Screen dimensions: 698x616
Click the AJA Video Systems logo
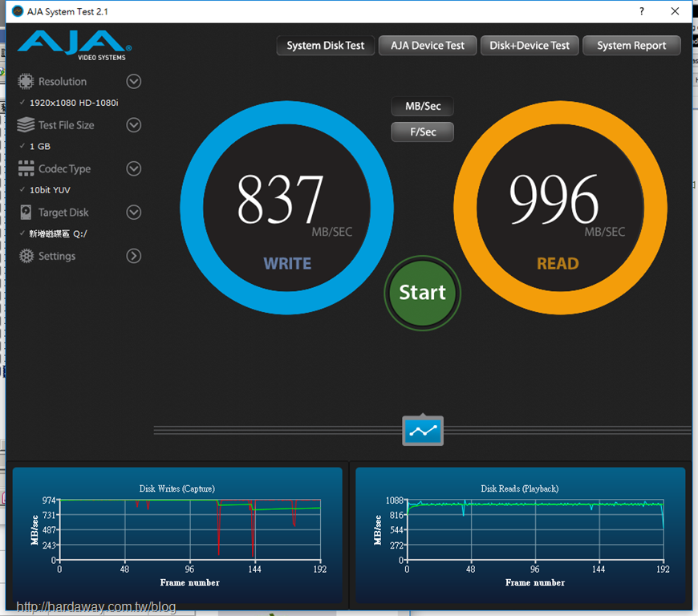pyautogui.click(x=75, y=45)
